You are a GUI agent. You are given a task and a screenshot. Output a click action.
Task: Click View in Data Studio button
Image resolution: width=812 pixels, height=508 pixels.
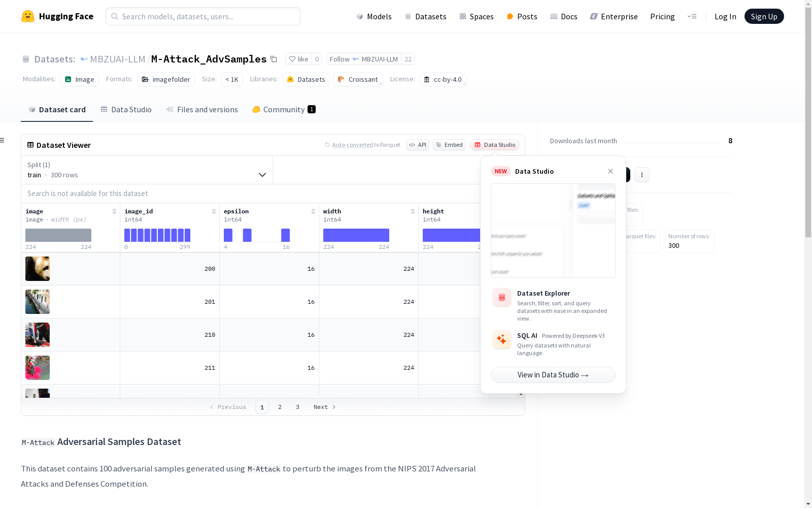click(x=553, y=375)
